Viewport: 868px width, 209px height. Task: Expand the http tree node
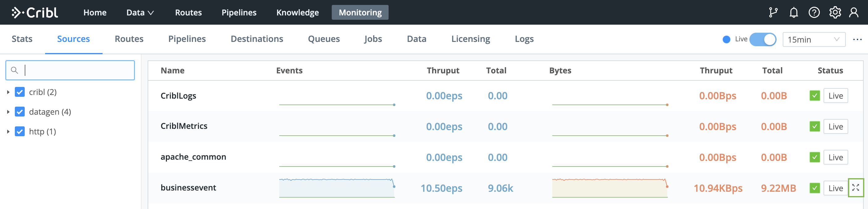coord(8,131)
